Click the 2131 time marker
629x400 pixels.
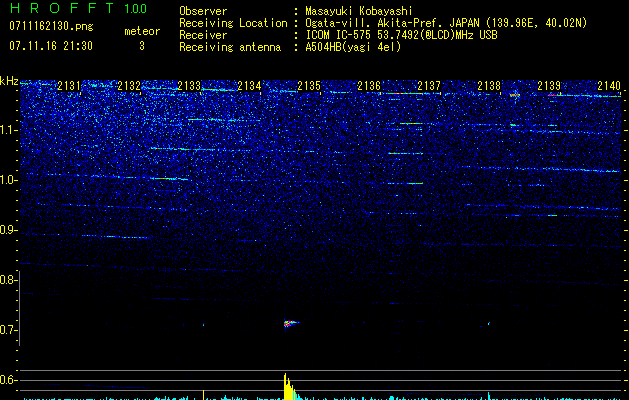(69, 86)
